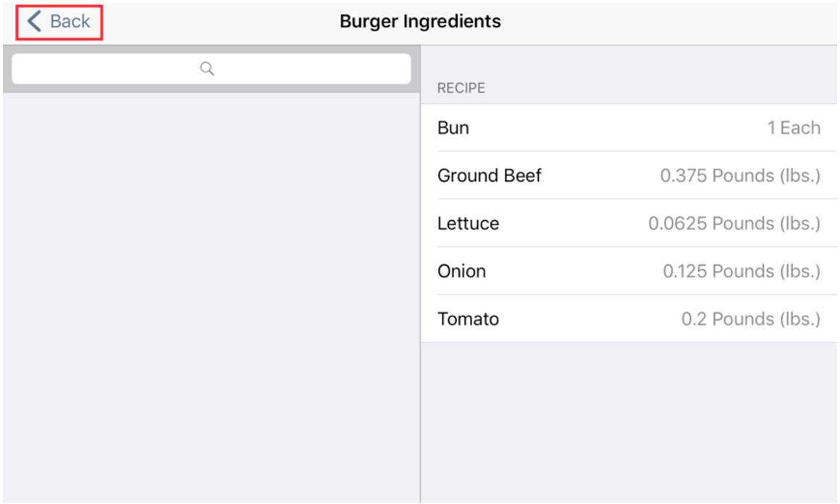Viewport: 840px width, 504px height.
Task: Click the magnifying glass search icon
Action: [x=207, y=69]
